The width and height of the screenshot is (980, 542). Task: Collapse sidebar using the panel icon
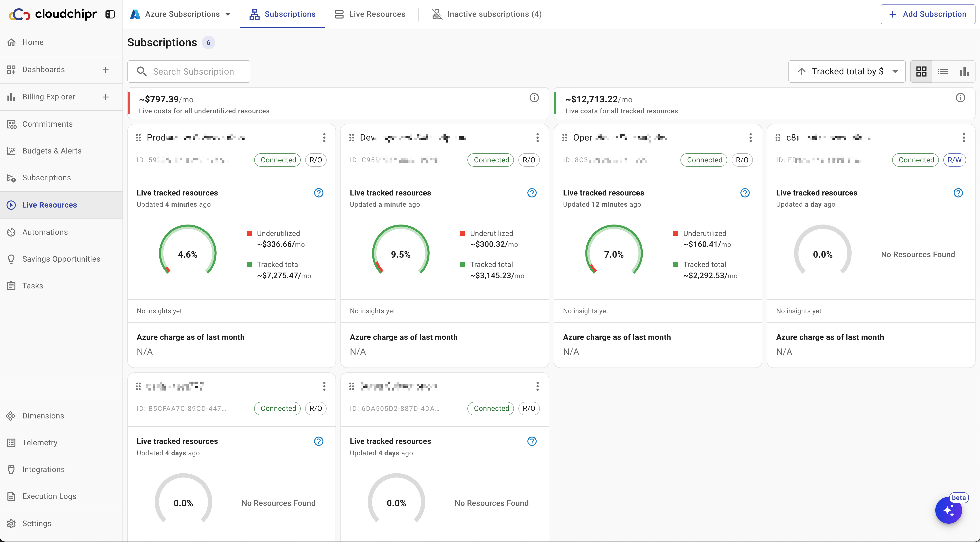[110, 15]
